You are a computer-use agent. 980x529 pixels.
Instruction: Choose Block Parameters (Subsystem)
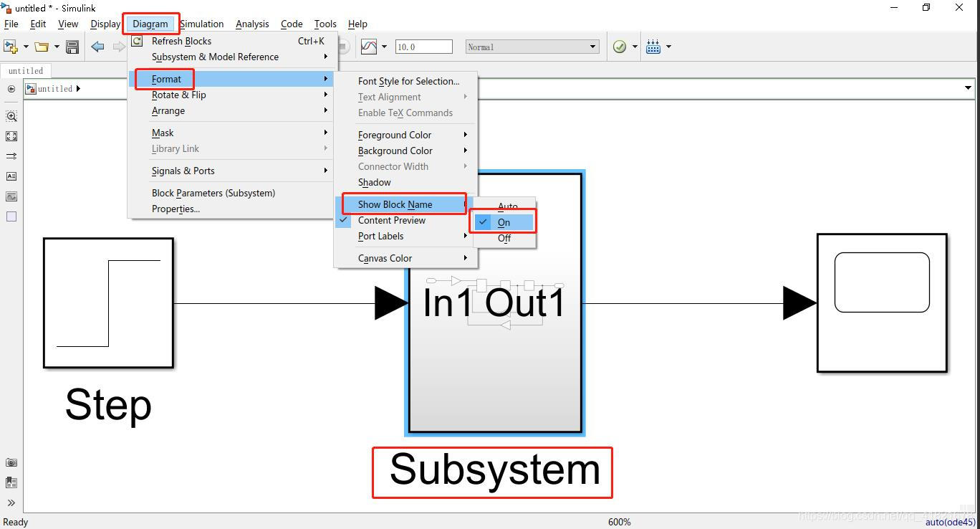231,193
